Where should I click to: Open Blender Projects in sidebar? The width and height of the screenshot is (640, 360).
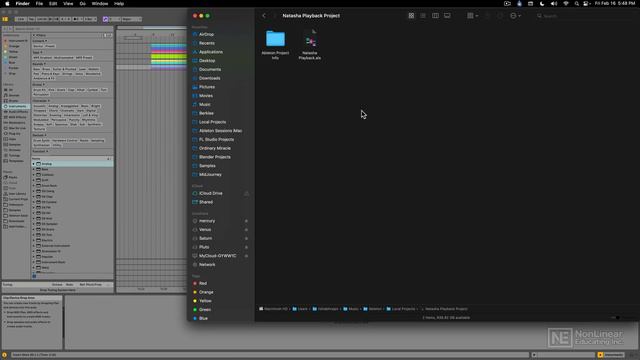215,157
